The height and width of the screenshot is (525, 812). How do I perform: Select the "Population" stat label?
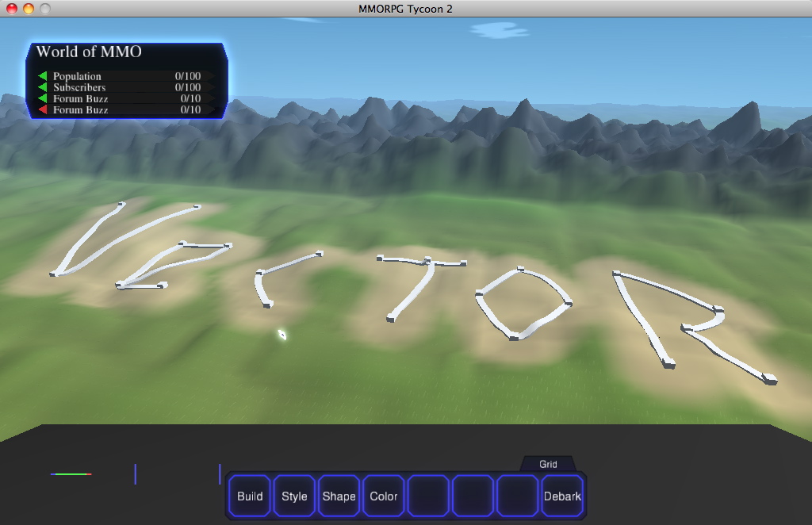point(77,76)
